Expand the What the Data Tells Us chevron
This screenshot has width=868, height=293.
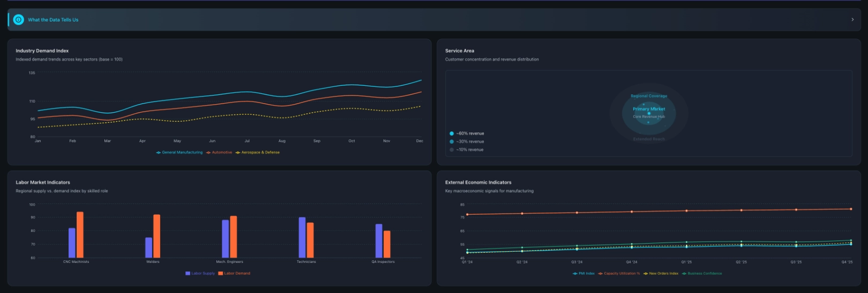click(x=852, y=20)
